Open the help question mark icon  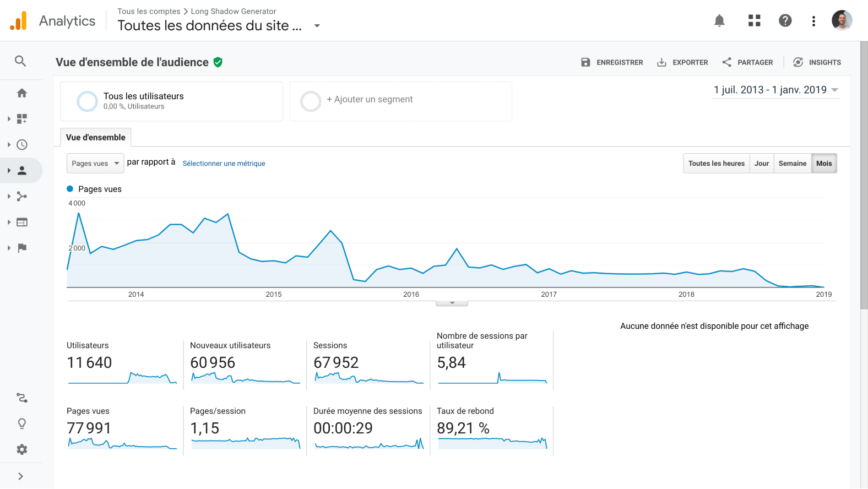(x=785, y=21)
